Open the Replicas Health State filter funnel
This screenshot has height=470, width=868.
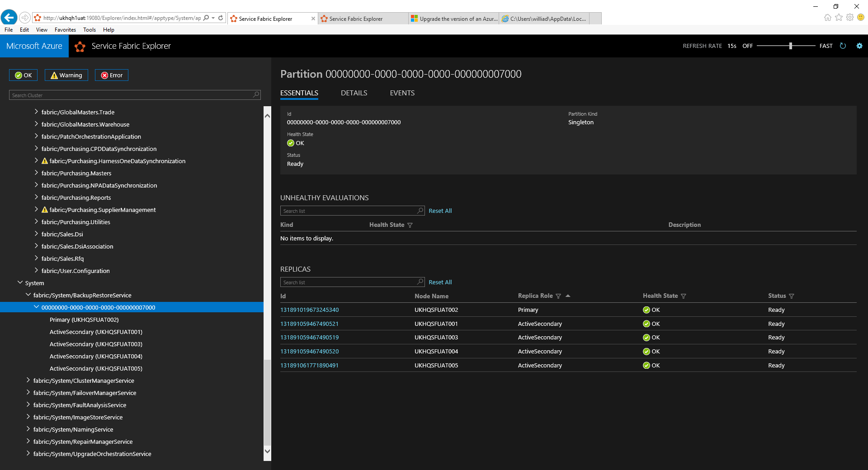point(684,296)
